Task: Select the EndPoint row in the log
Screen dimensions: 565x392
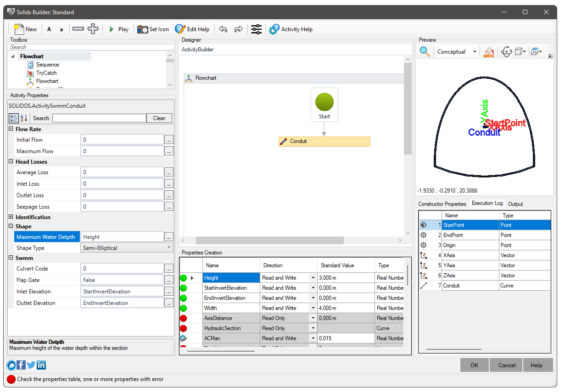Action: [x=485, y=235]
